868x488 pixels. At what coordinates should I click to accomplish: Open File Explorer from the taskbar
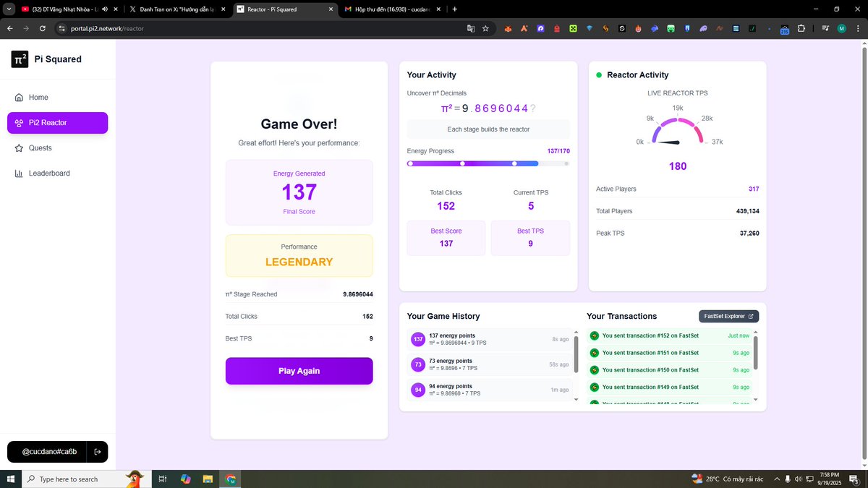click(x=208, y=479)
